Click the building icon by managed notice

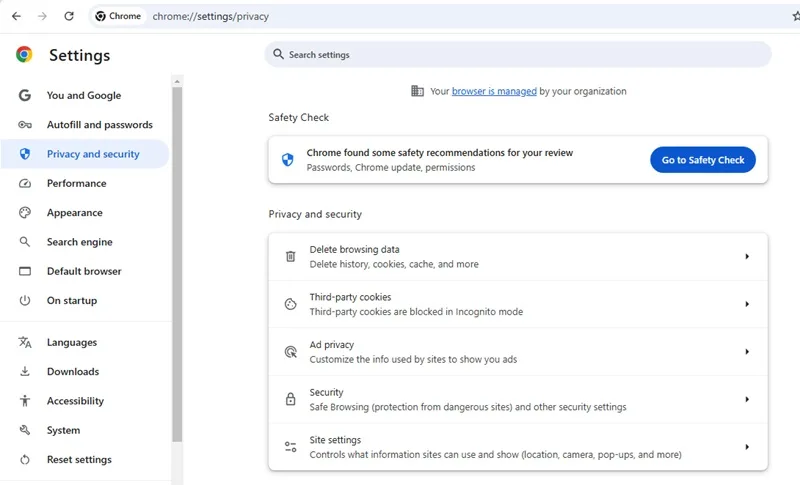417,91
